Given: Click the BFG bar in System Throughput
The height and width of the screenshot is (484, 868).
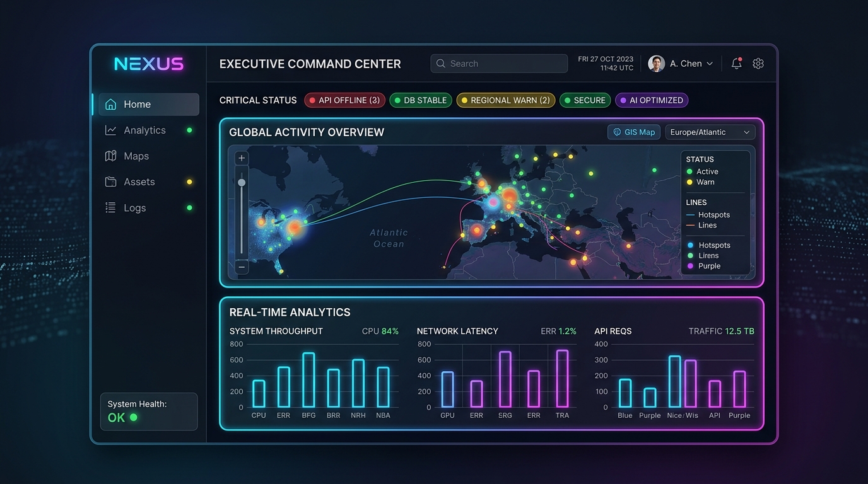Looking at the screenshot, I should [x=308, y=380].
